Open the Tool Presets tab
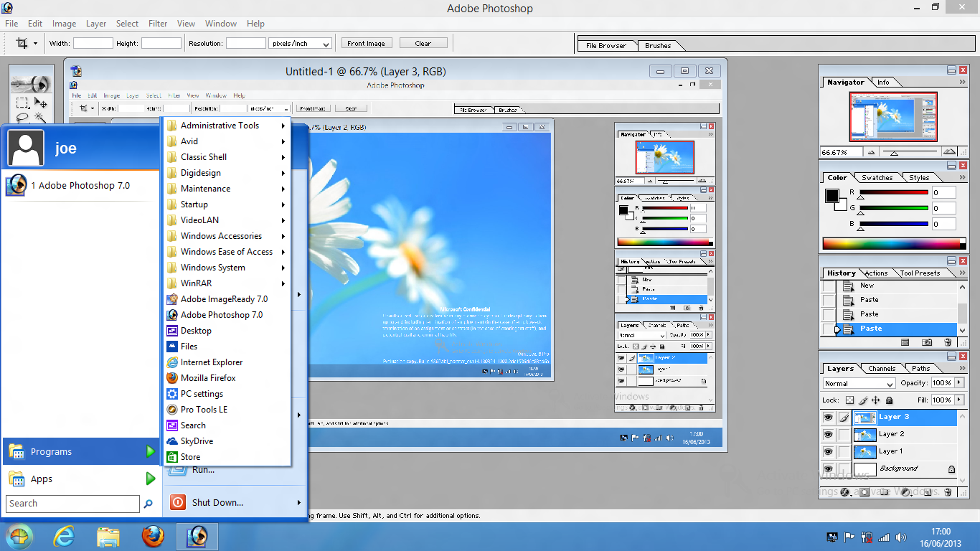Viewport: 980px width, 551px height. (920, 273)
